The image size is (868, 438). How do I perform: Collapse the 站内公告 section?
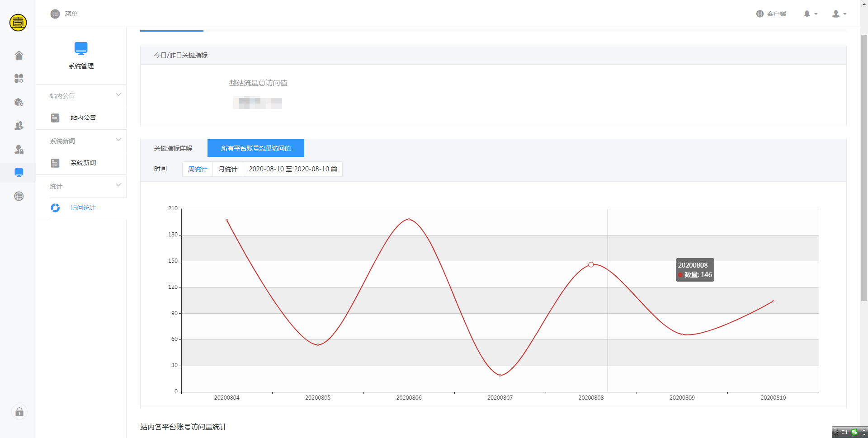pyautogui.click(x=118, y=95)
